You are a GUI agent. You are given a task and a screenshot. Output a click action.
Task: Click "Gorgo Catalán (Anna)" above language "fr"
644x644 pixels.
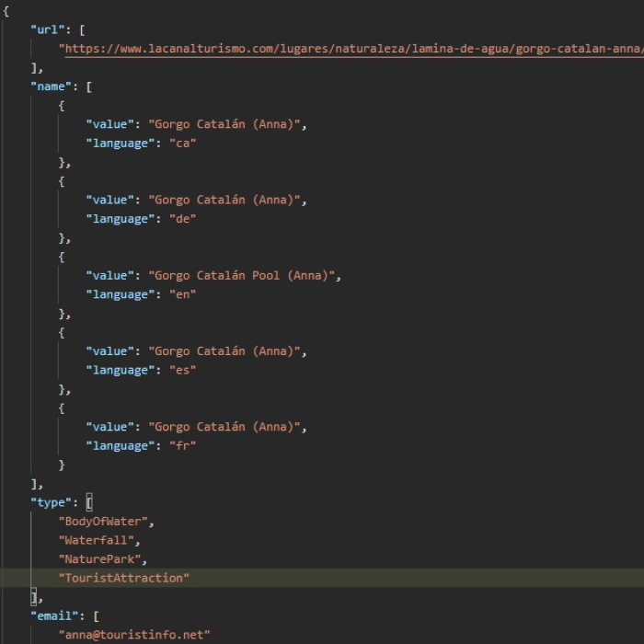point(224,427)
